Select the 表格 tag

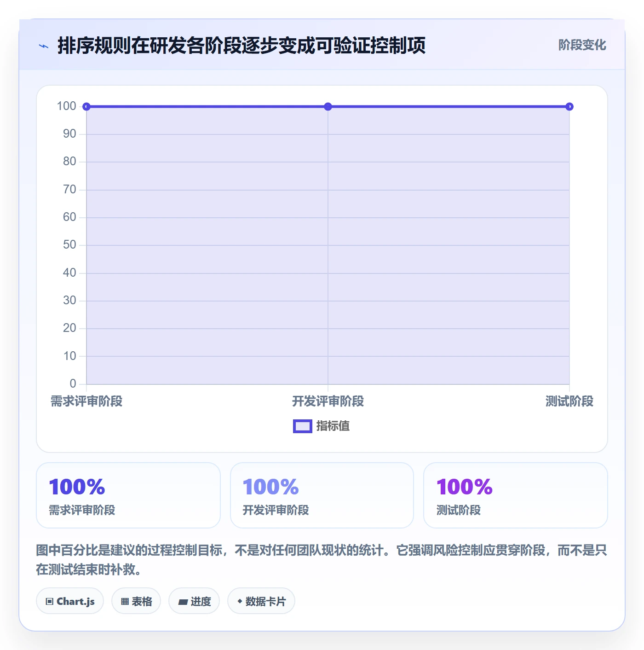(x=136, y=601)
